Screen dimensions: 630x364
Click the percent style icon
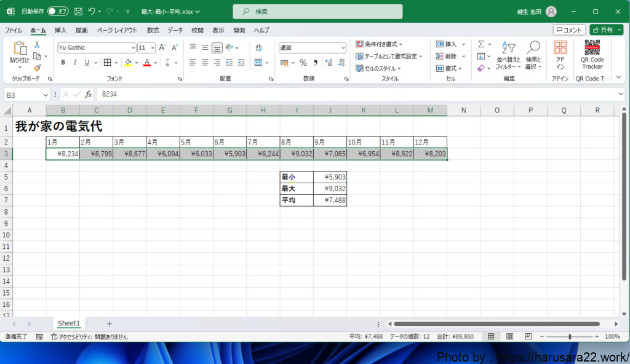click(x=303, y=63)
